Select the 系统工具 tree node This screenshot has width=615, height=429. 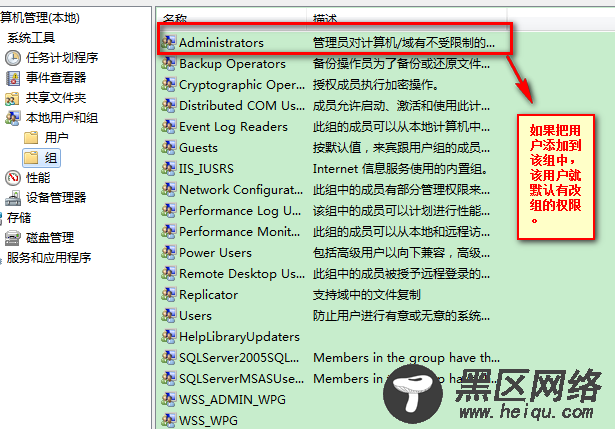point(31,38)
